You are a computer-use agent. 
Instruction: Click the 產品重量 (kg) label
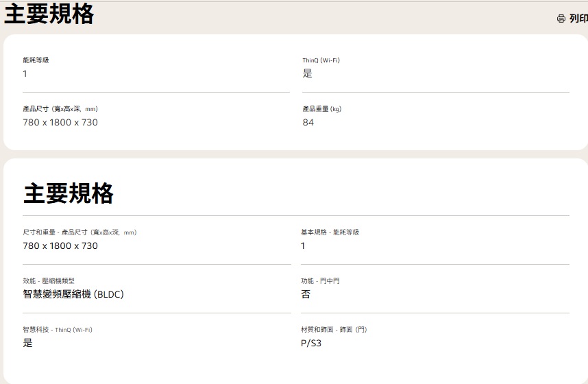coord(321,109)
